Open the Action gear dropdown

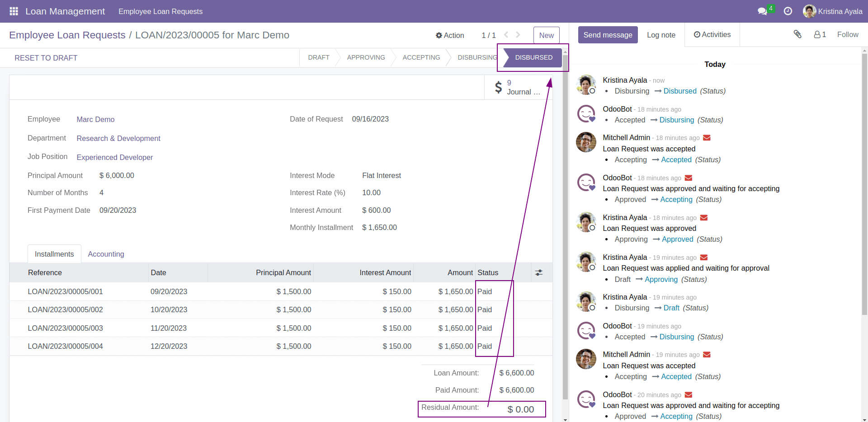(x=450, y=35)
